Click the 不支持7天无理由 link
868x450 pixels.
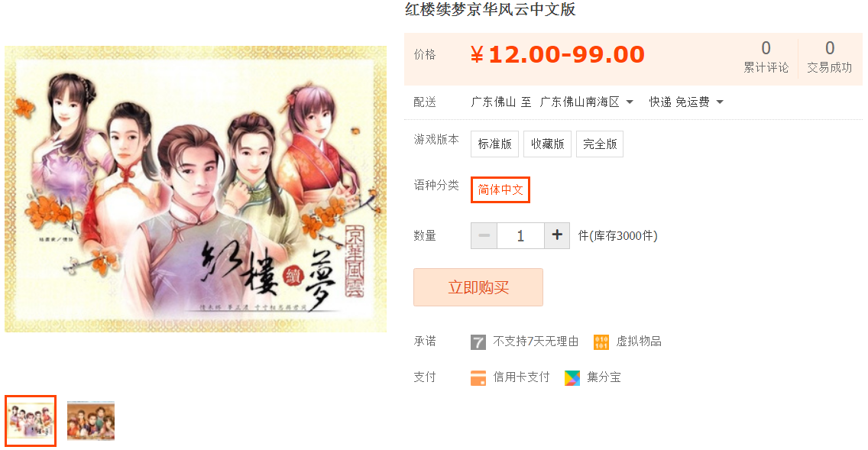[x=536, y=342]
